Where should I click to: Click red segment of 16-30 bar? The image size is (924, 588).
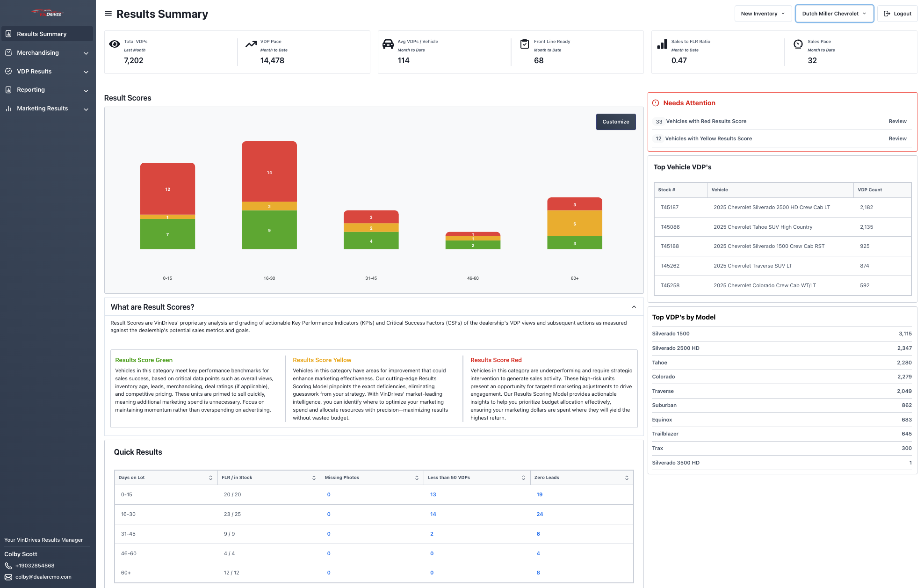pyautogui.click(x=269, y=171)
